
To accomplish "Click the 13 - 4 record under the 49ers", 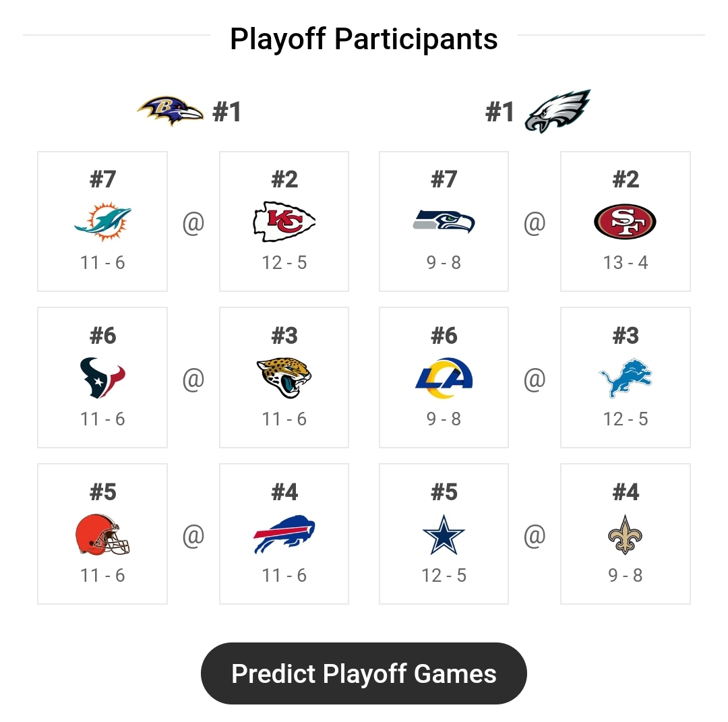I will click(625, 263).
